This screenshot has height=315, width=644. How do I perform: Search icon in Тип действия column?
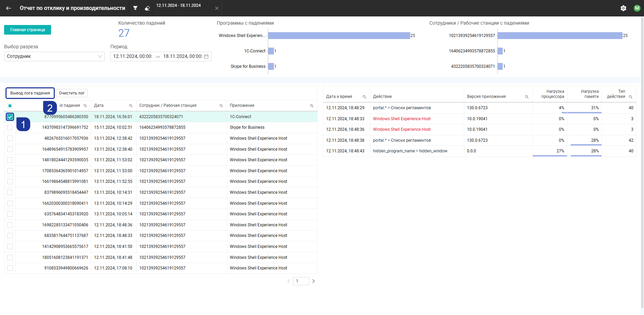pyautogui.click(x=631, y=97)
